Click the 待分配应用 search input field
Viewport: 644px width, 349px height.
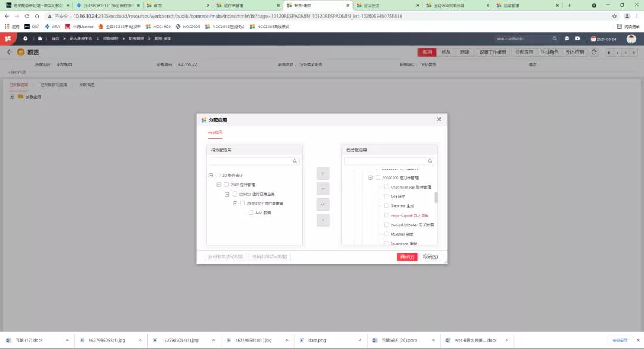(x=250, y=161)
